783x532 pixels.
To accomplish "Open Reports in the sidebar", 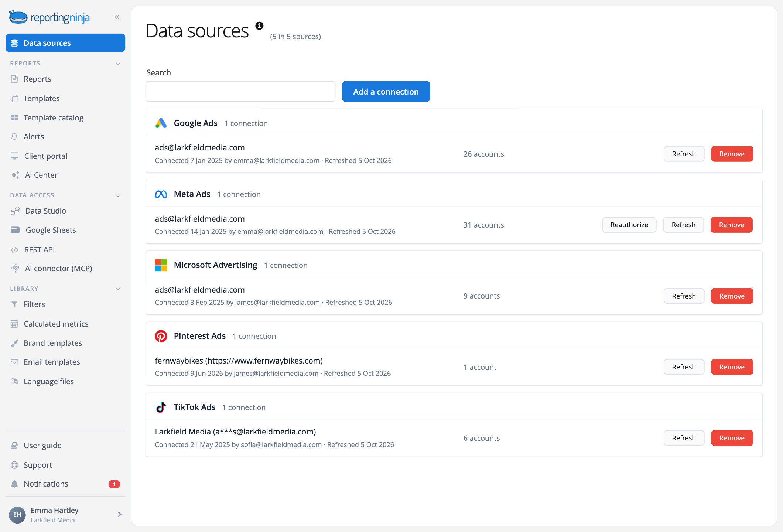I will (x=37, y=79).
